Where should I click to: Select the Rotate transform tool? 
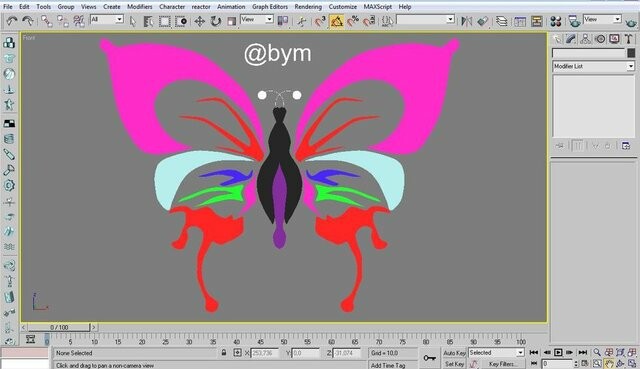coord(216,21)
